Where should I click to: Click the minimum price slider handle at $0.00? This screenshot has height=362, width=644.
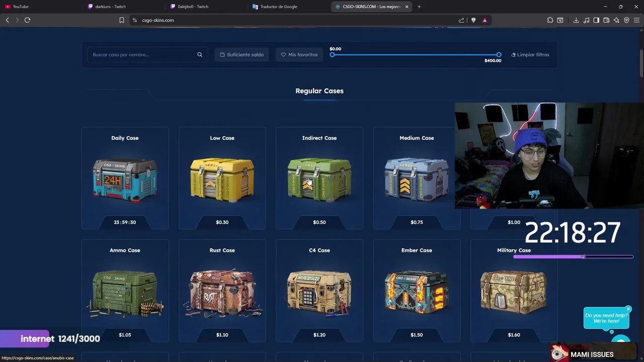[x=332, y=55]
